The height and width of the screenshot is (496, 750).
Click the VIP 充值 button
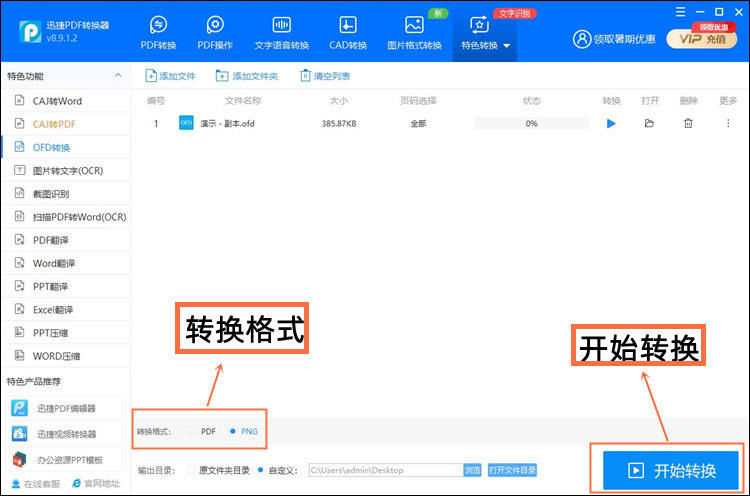(x=702, y=39)
